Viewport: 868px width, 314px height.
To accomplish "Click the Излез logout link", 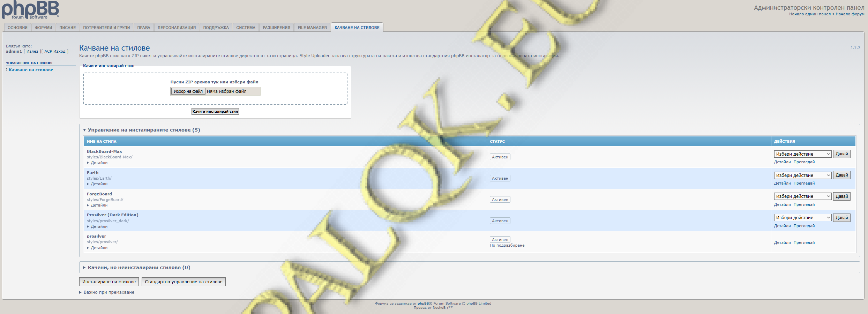I will [32, 51].
